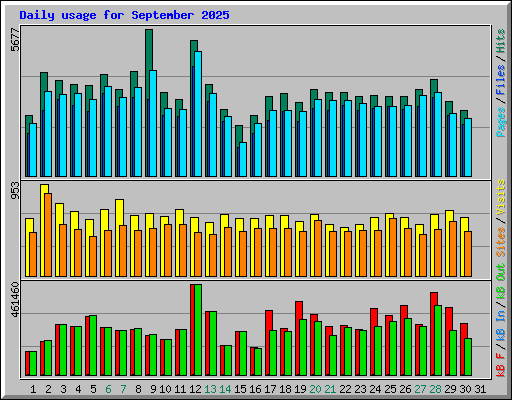
Task: Click the cyan Files bar for day 12
Action: point(198,114)
